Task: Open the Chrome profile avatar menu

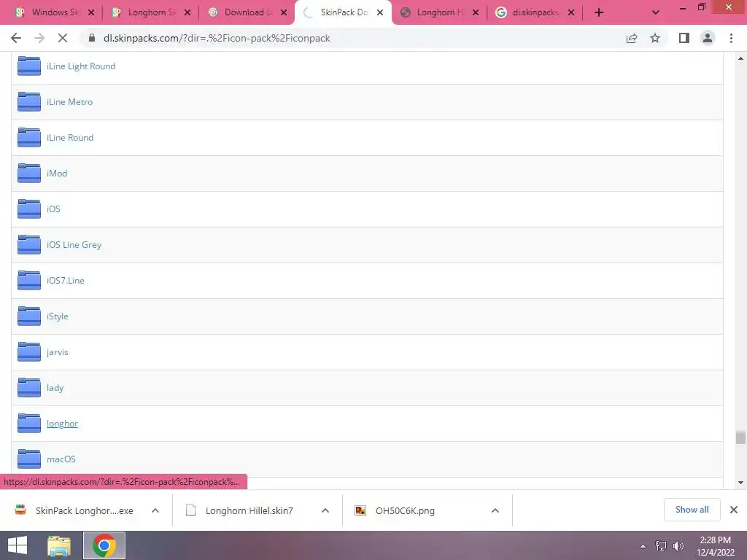Action: tap(708, 38)
